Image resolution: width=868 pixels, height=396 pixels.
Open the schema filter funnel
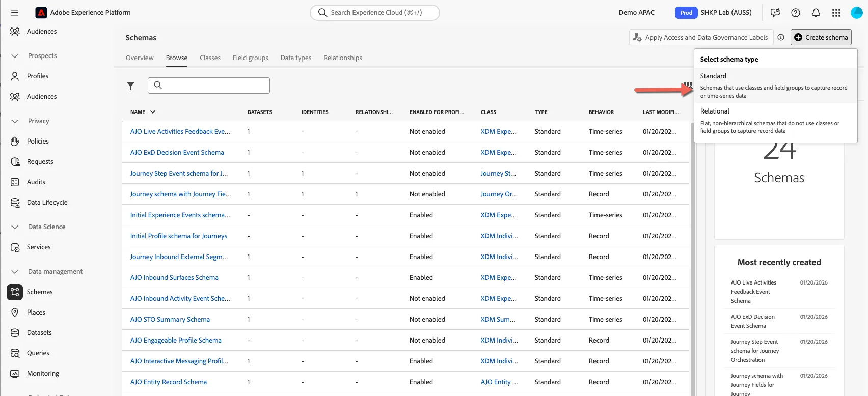(x=131, y=86)
